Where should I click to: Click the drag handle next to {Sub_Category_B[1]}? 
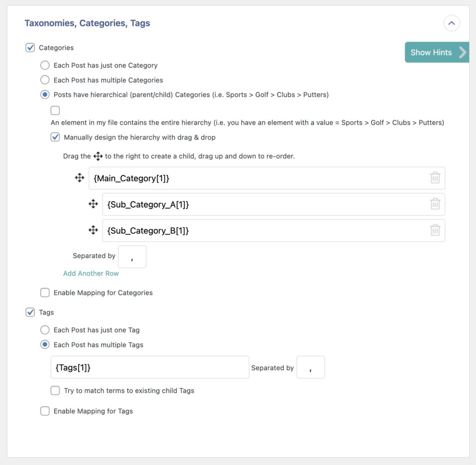[93, 230]
